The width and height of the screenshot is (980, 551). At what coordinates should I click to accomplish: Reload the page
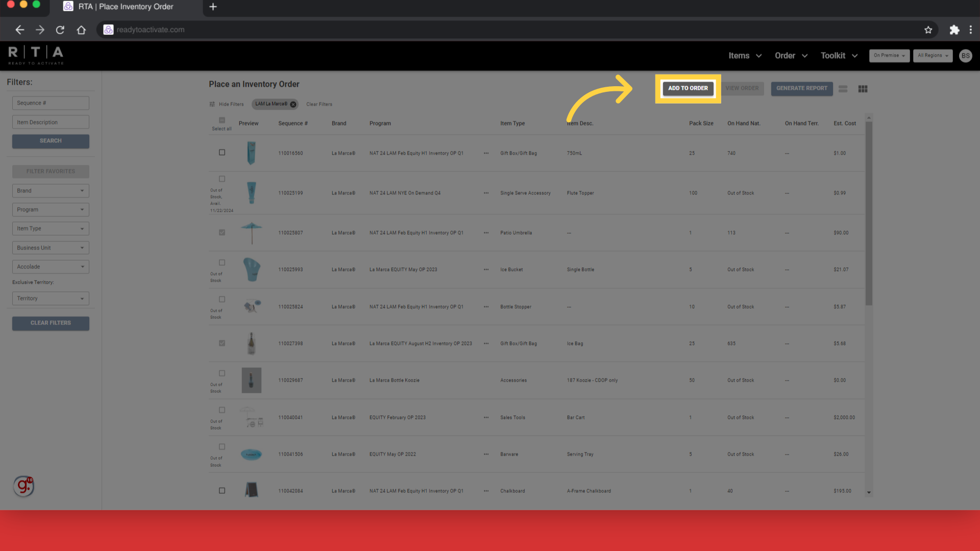(60, 30)
